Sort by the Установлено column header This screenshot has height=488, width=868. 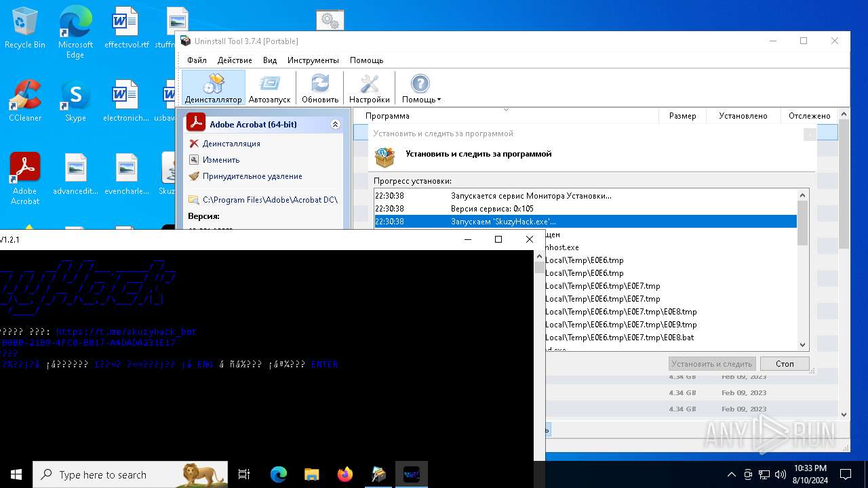click(743, 116)
